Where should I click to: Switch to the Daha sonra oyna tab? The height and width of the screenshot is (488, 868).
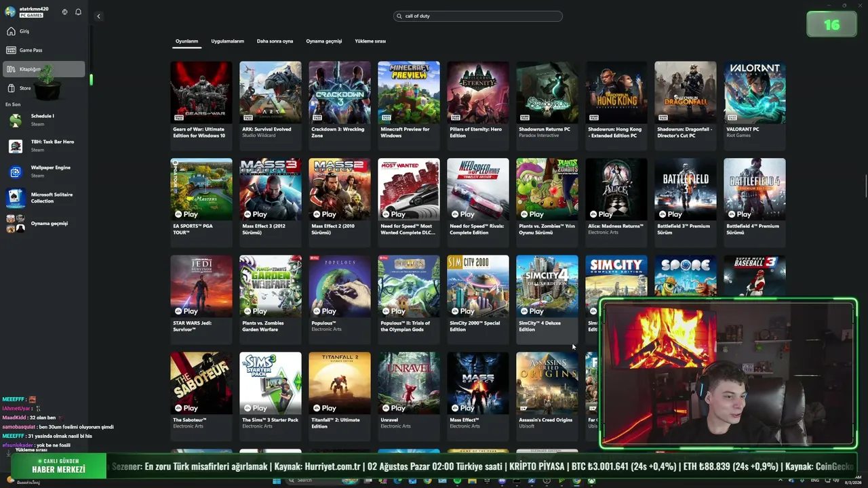(275, 41)
